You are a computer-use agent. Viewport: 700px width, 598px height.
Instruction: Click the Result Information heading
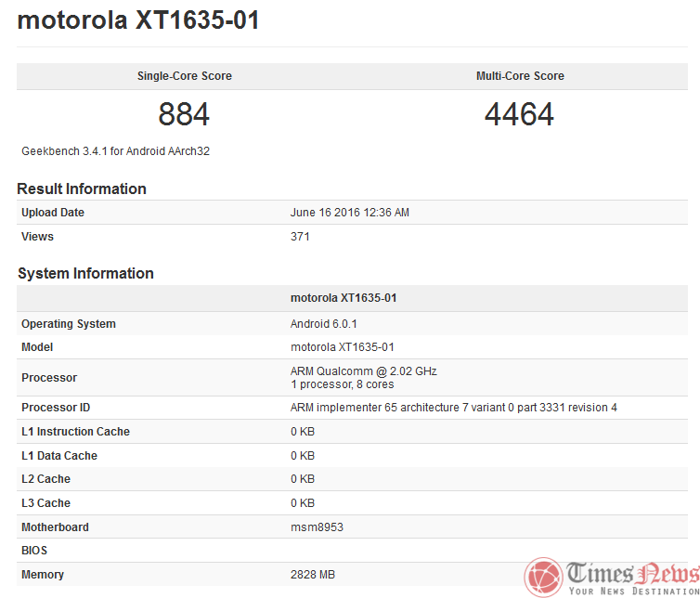(x=82, y=188)
